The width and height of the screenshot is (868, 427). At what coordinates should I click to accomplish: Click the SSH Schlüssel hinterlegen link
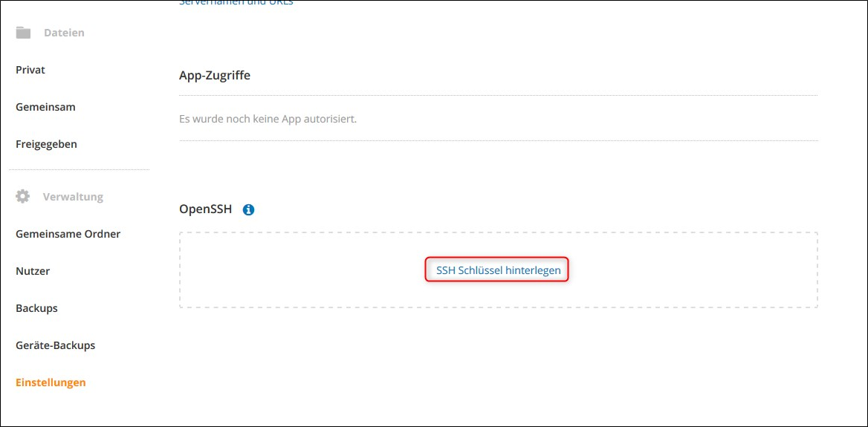pos(498,270)
